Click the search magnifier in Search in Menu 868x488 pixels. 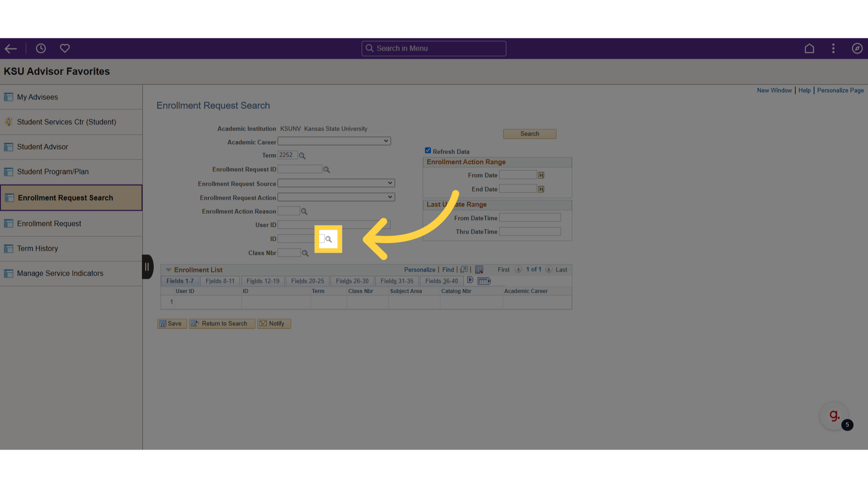pyautogui.click(x=369, y=48)
